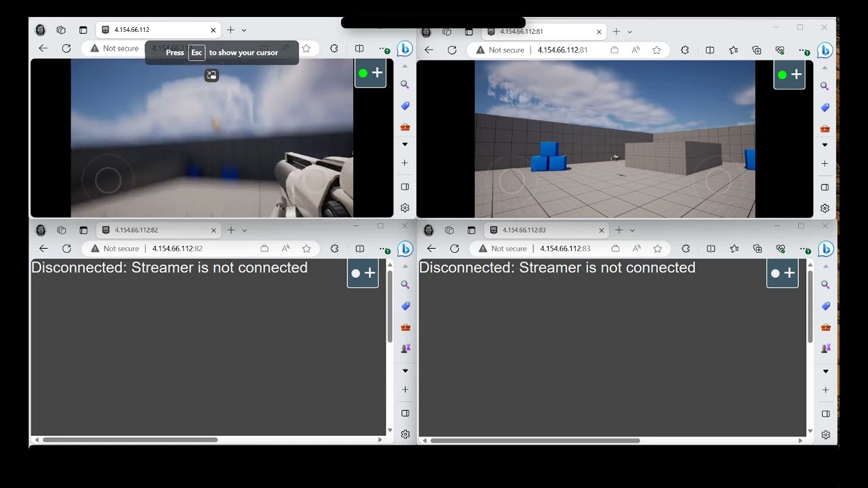This screenshot has width=868, height=488.
Task: Open Bing Copilot in the :81 window
Action: (x=825, y=50)
